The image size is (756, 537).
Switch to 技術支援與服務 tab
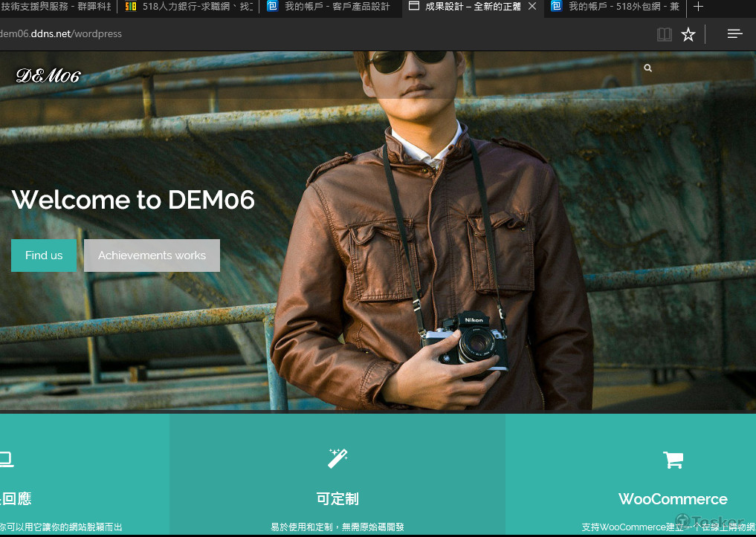(56, 7)
